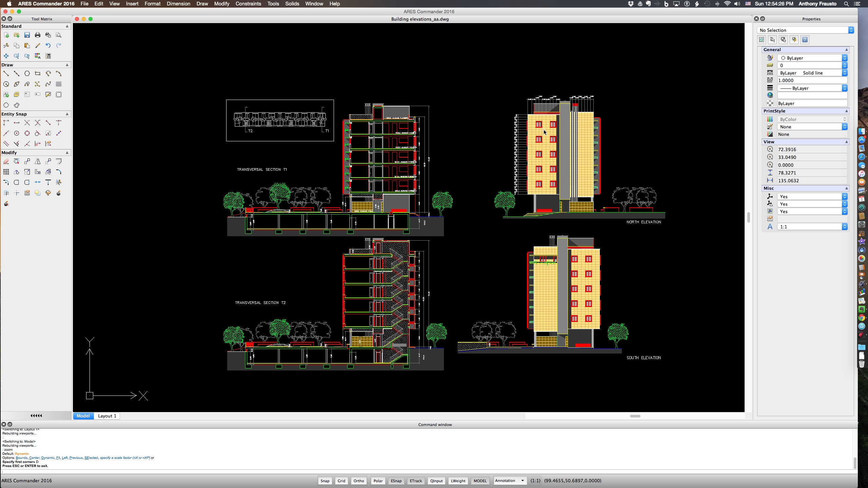Open the Annotation dropdown in status bar

click(x=510, y=481)
